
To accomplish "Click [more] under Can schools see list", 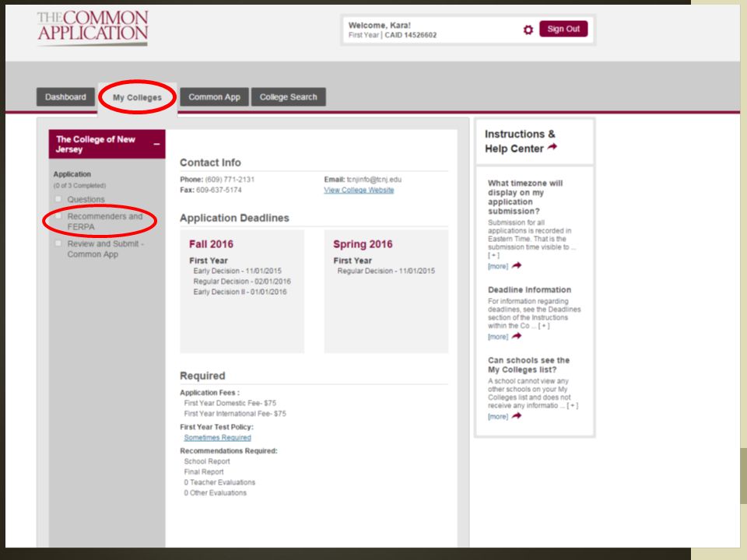I will [x=498, y=417].
